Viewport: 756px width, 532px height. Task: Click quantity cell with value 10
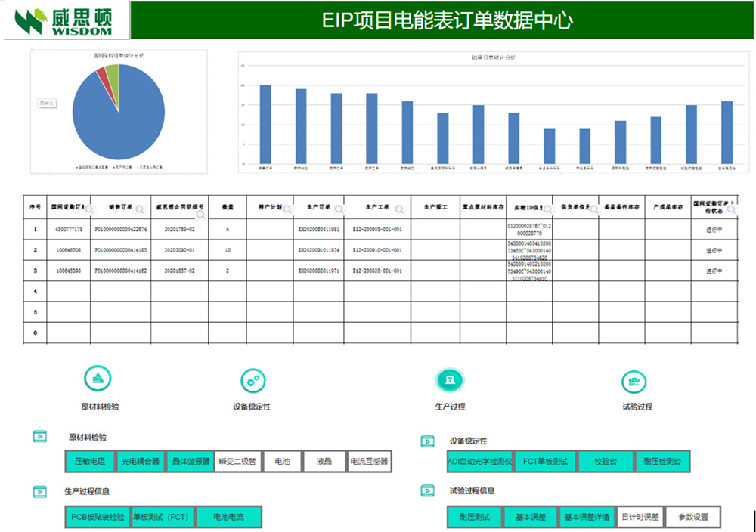pyautogui.click(x=228, y=250)
